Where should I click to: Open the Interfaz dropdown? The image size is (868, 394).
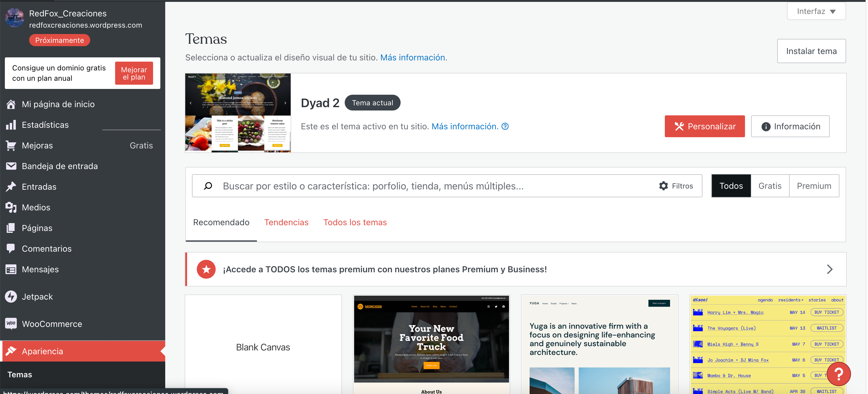(816, 12)
